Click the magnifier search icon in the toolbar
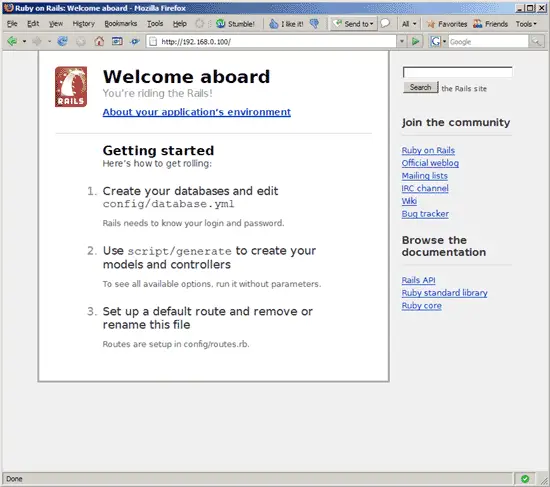Viewport: 550px width, 487px height. [x=536, y=41]
